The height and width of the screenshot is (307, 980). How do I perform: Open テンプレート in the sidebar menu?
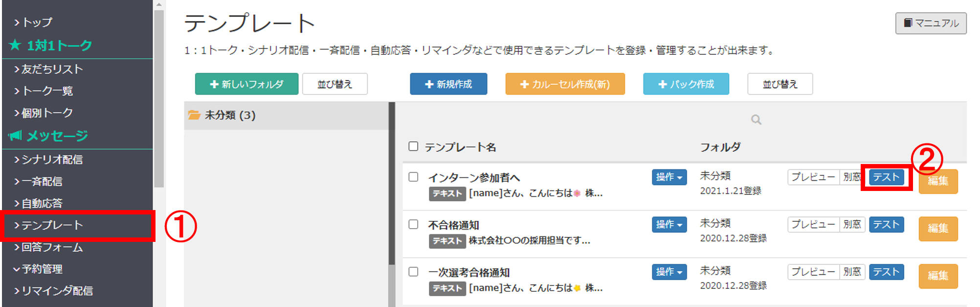[x=52, y=225]
